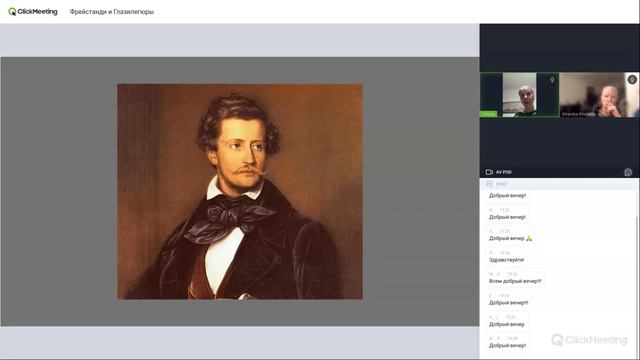This screenshot has height=360, width=640.
Task: Click the chat message "Всем добрый вечер!!!"
Action: [x=515, y=281]
